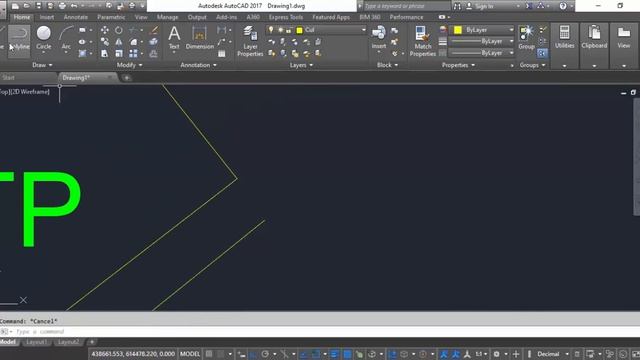Click the yellow color swatch in Properties
The image size is (640, 360).
[458, 30]
